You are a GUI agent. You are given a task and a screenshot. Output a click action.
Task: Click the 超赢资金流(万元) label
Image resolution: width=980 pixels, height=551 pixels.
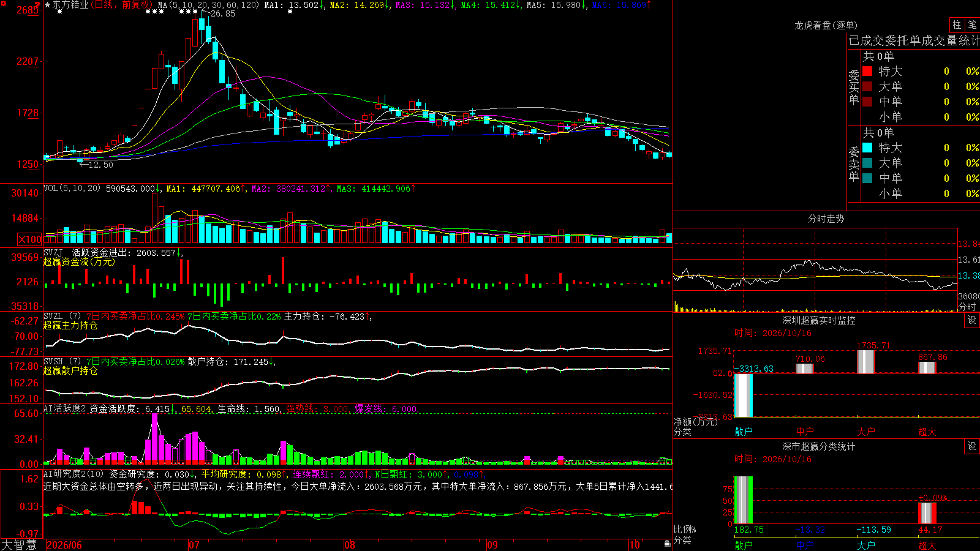tap(79, 262)
